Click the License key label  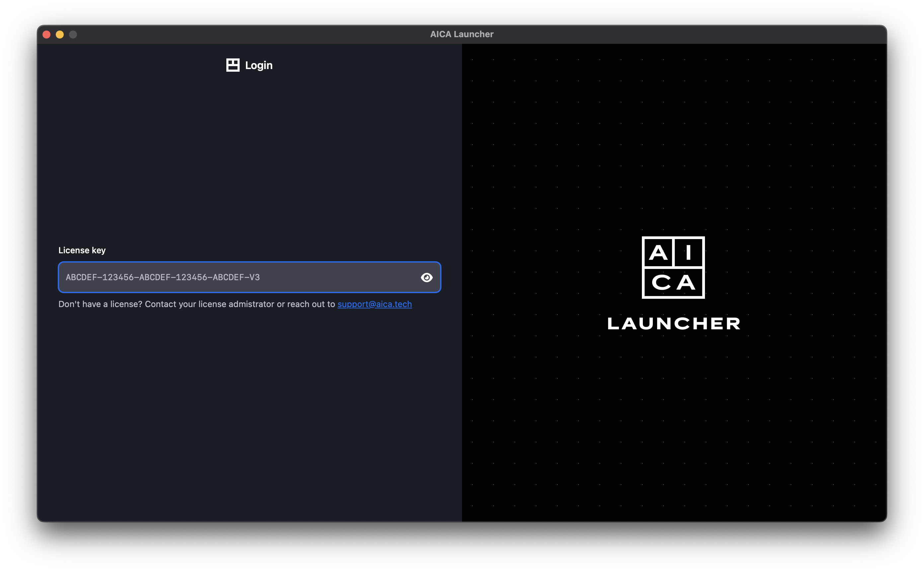tap(82, 250)
